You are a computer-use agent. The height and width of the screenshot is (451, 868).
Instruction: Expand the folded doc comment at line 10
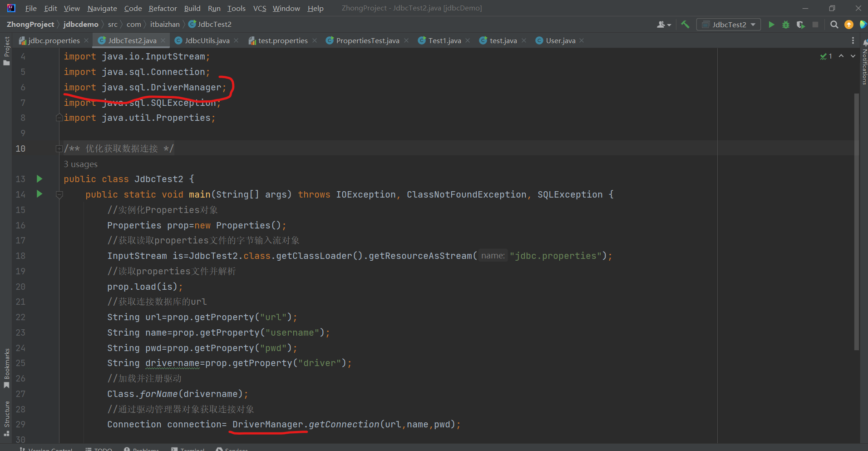tap(59, 149)
